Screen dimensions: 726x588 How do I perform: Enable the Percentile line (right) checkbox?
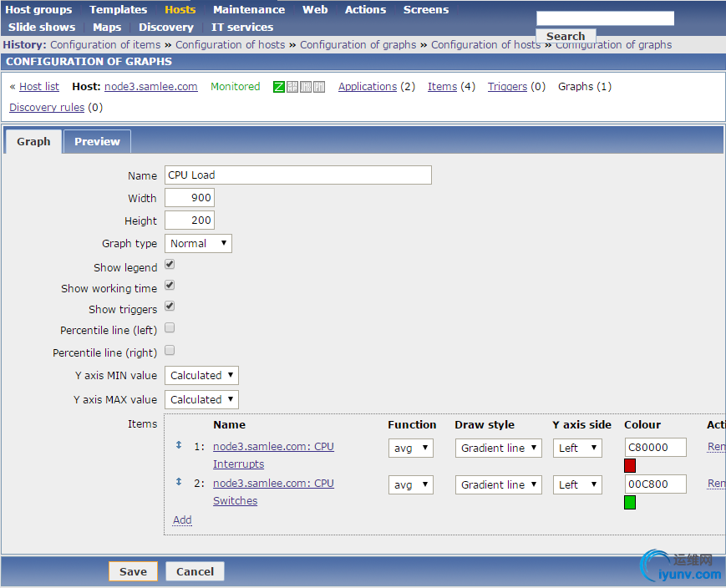[170, 350]
